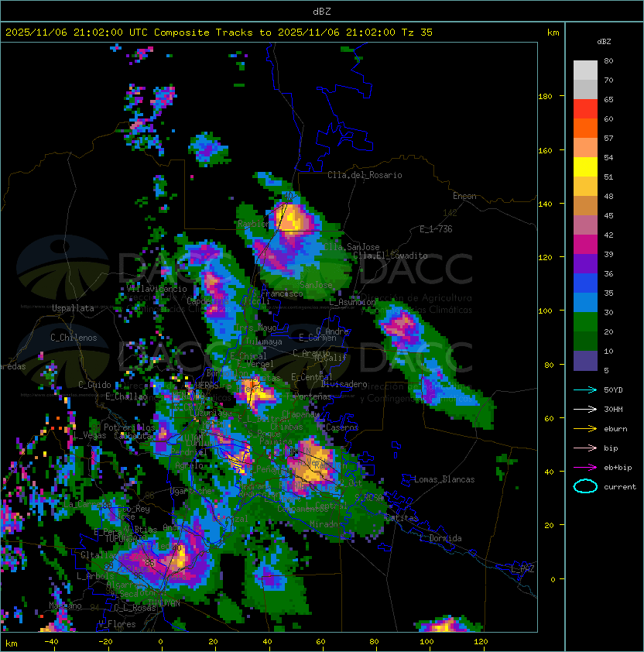The width and height of the screenshot is (644, 652).
Task: Pick the orange 57–60 dBZ legend swatch
Action: (585, 128)
